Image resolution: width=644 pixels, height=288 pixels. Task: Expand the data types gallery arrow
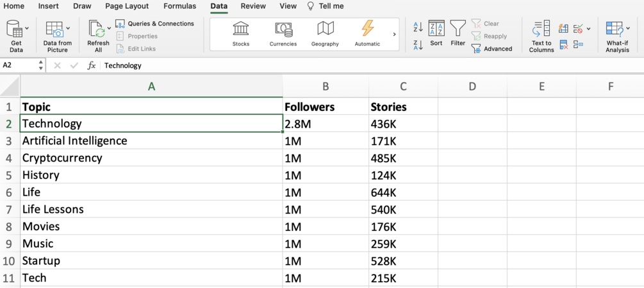click(394, 35)
